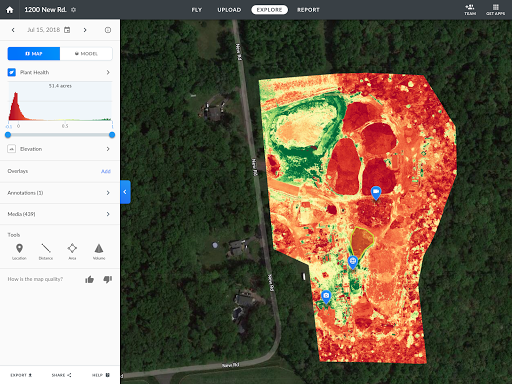Open the camera photo marker on map

click(326, 296)
